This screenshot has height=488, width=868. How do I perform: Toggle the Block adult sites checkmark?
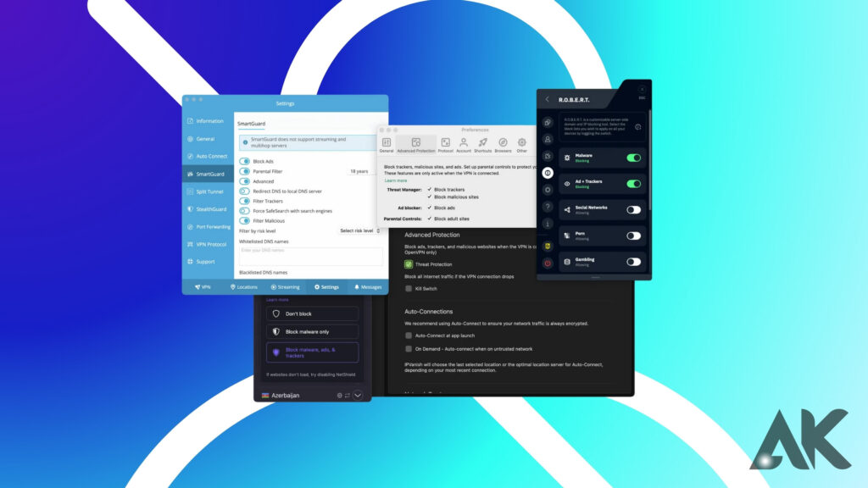tap(429, 219)
